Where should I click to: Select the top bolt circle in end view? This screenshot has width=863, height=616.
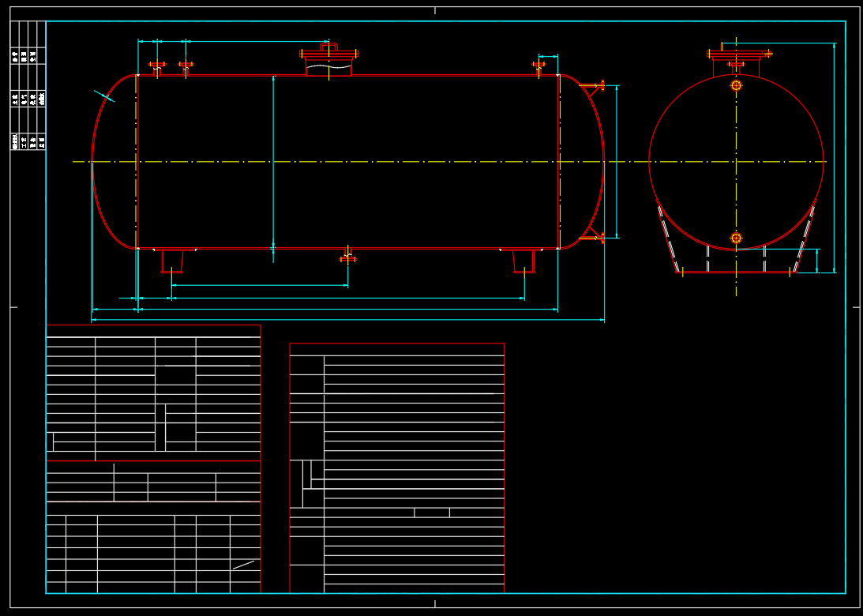736,85
